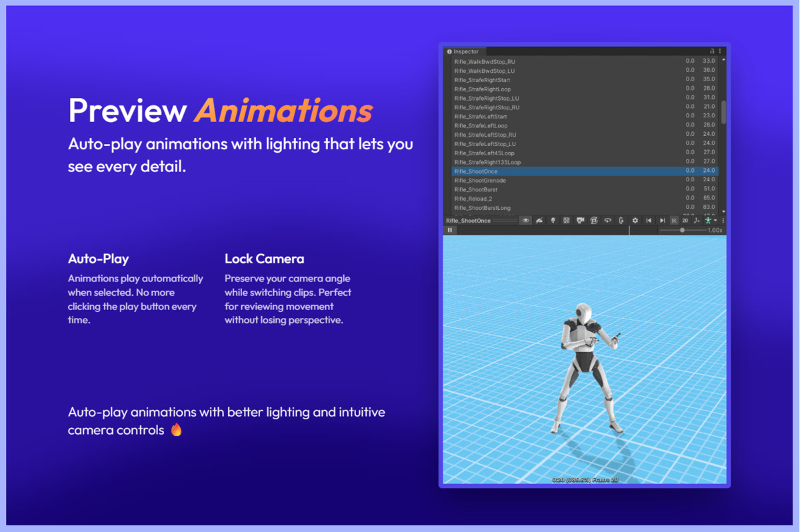800x532 pixels.
Task: Toggle the crossed-out eye visibility icon
Action: pyautogui.click(x=539, y=221)
